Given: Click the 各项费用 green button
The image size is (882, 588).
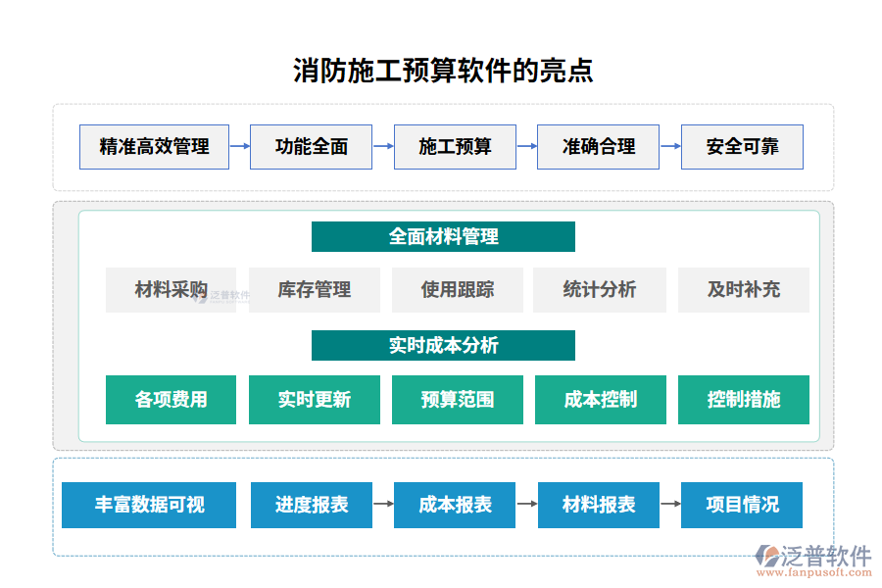Looking at the screenshot, I should (171, 400).
